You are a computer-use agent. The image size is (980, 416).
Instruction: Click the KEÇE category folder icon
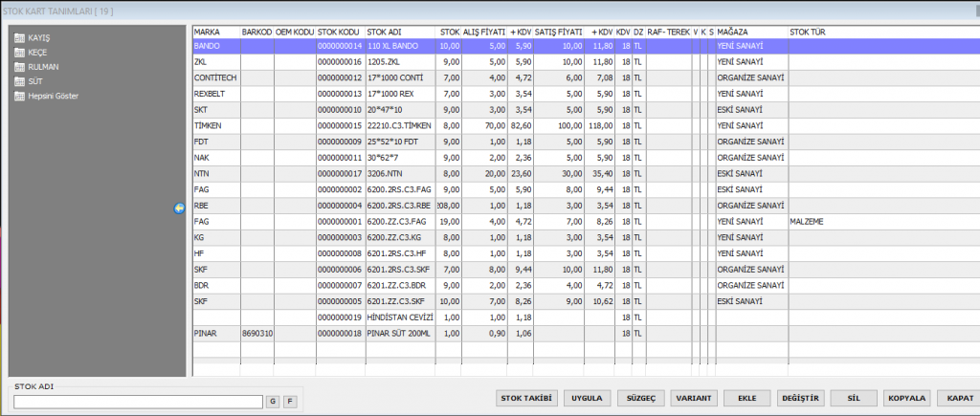coord(20,52)
